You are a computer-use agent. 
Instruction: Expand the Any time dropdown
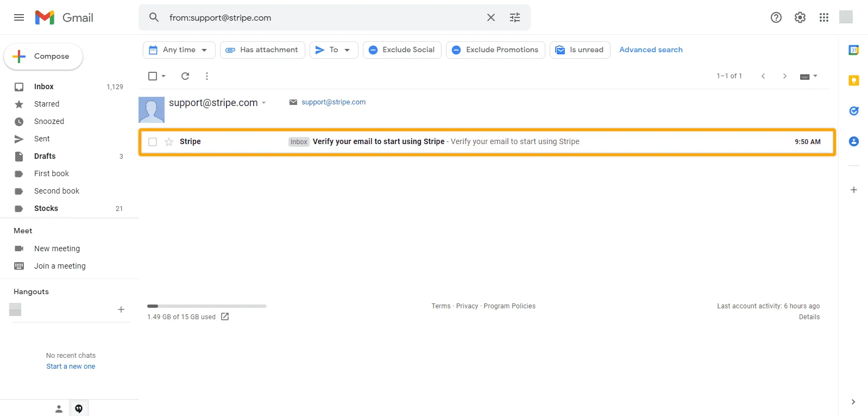[x=179, y=50]
